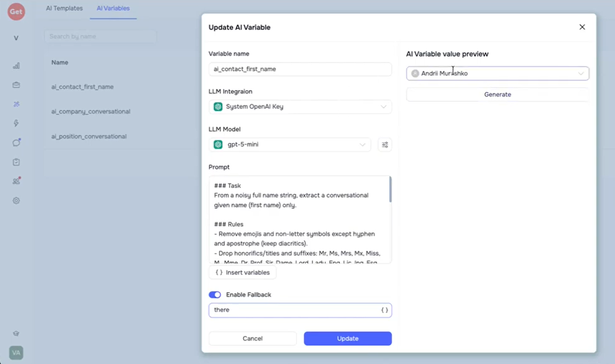Click the Update button

348,338
